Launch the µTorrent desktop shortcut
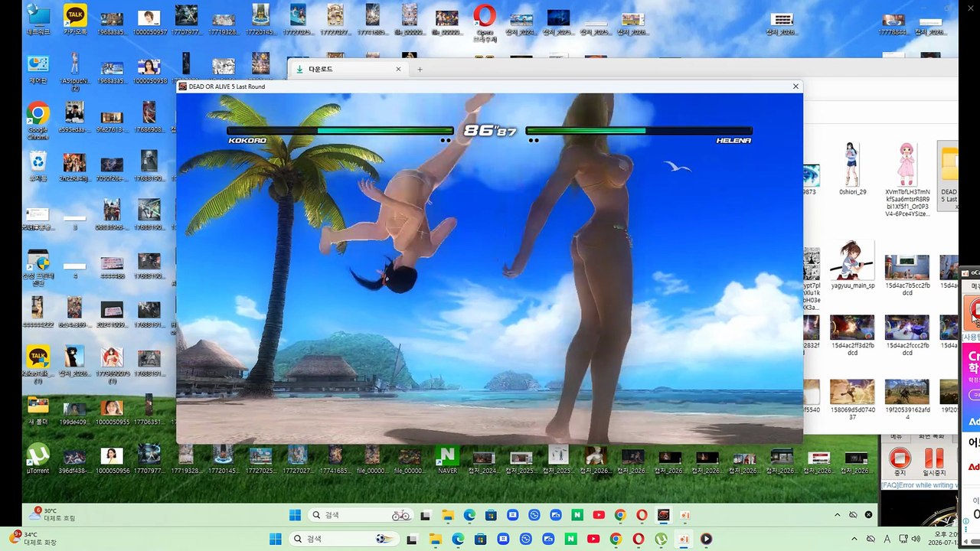980x551 pixels. click(x=38, y=458)
